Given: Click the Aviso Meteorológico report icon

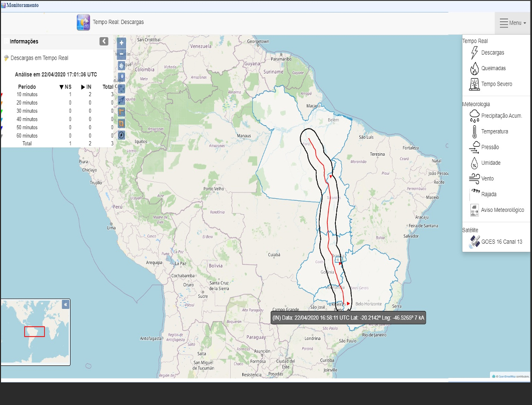Looking at the screenshot, I should tap(474, 210).
